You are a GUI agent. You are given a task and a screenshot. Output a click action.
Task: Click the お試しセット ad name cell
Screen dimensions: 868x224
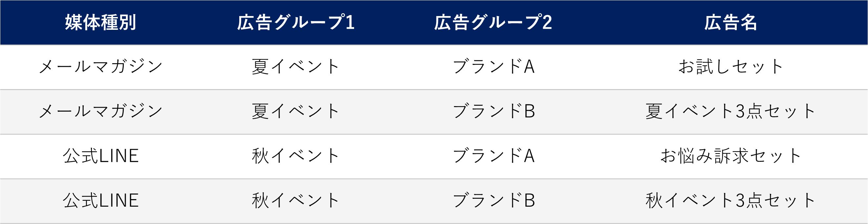tap(730, 66)
